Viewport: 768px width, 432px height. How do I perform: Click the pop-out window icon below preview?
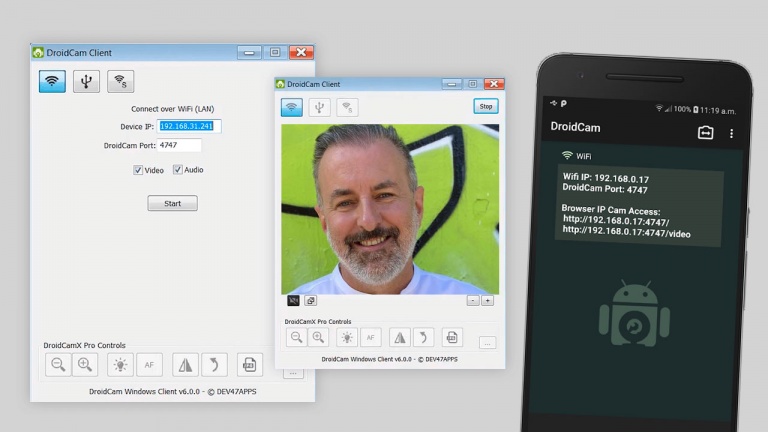click(311, 301)
